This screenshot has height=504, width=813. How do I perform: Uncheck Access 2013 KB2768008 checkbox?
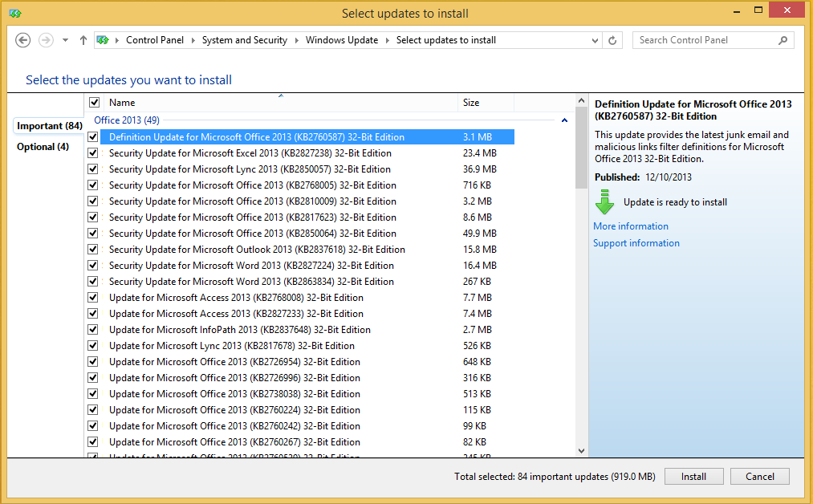tap(93, 298)
